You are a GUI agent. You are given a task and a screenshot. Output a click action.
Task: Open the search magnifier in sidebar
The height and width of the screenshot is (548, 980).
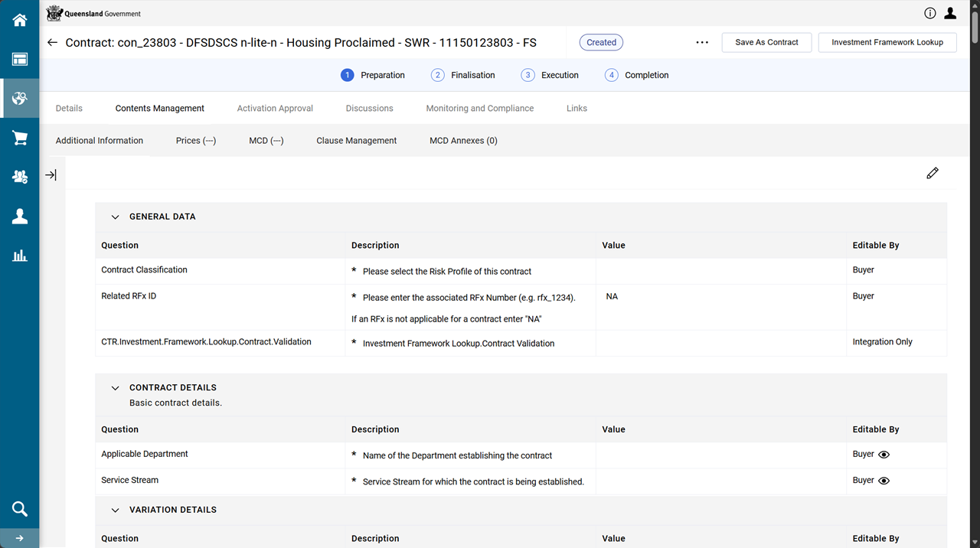point(20,509)
